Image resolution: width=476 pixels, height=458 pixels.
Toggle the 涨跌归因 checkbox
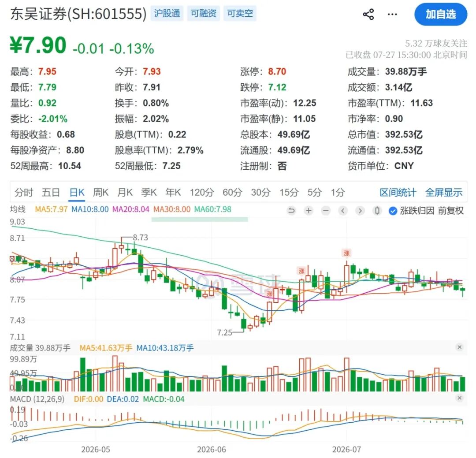click(x=393, y=210)
